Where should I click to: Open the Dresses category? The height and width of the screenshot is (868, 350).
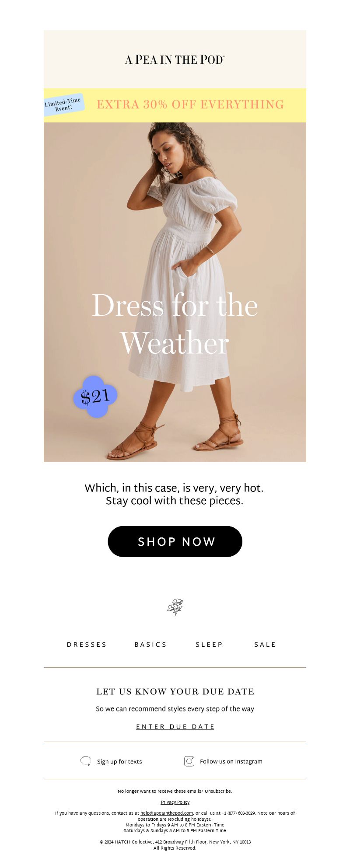click(87, 645)
